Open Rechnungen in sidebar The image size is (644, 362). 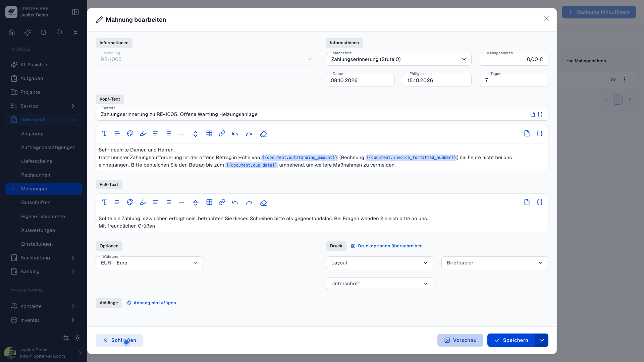coord(44,175)
